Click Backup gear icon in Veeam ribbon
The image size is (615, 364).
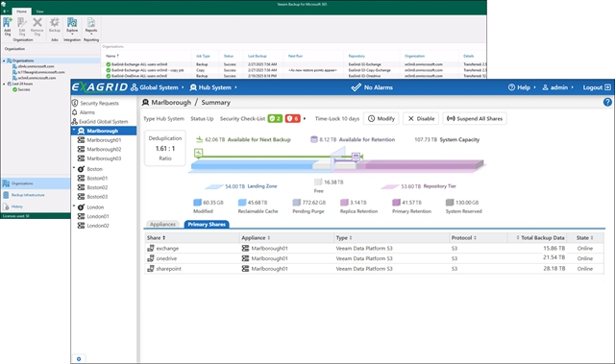tap(55, 25)
